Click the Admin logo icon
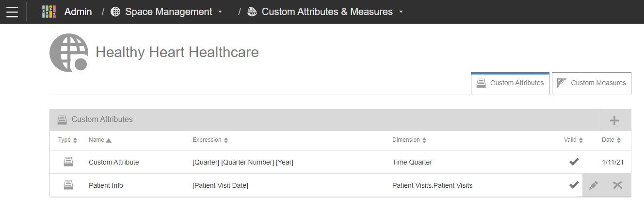Image resolution: width=644 pixels, height=211 pixels. [x=49, y=12]
